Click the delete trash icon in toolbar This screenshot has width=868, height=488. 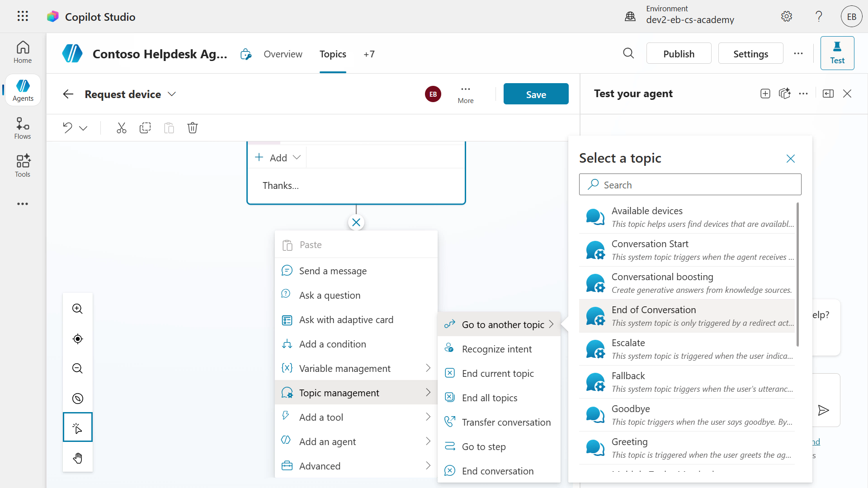coord(193,128)
